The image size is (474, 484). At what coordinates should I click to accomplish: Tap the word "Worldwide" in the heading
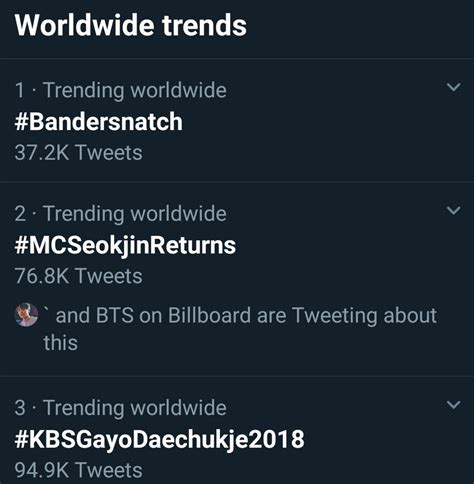(x=84, y=25)
